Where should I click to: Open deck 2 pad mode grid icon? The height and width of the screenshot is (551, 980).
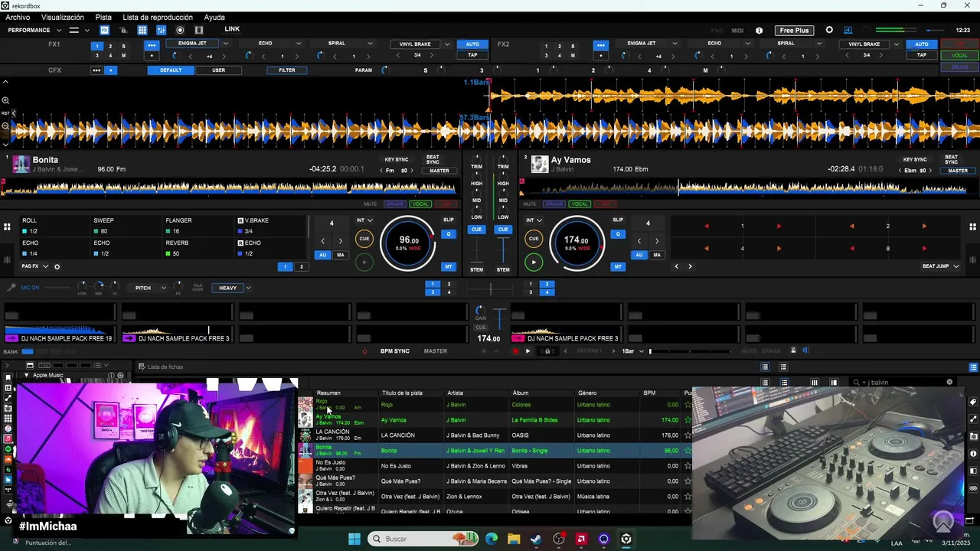(972, 227)
